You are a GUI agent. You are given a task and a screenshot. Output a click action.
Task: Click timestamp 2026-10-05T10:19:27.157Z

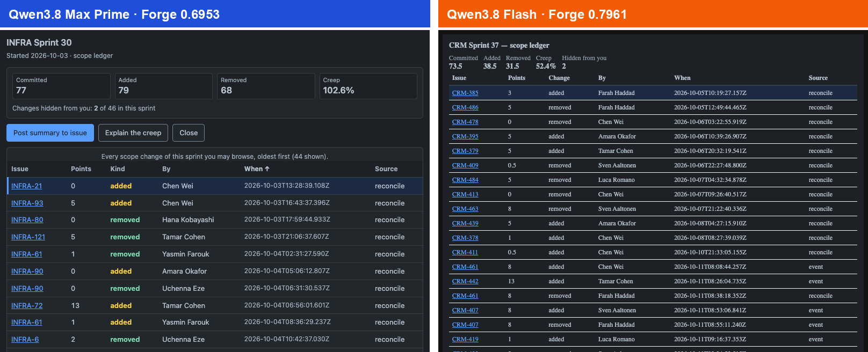click(x=710, y=93)
